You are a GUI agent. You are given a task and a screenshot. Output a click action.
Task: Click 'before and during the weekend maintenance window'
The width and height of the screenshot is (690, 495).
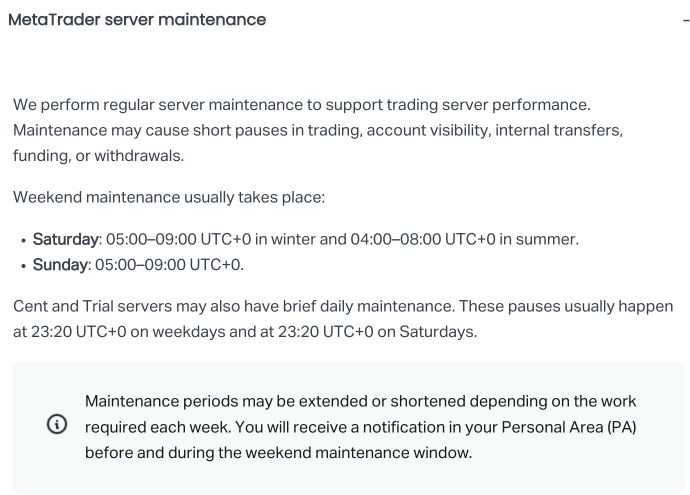(277, 453)
